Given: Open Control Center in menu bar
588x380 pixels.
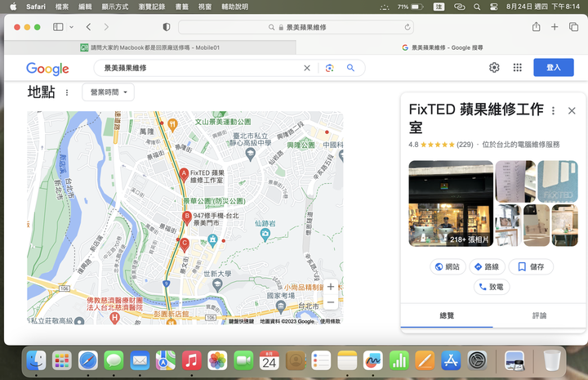Looking at the screenshot, I should pyautogui.click(x=494, y=7).
